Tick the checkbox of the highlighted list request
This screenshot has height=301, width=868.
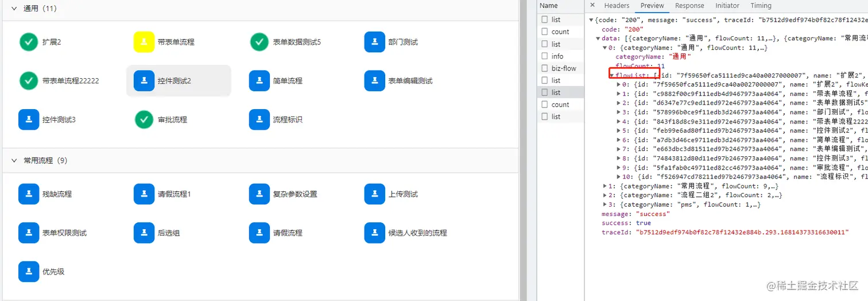tap(545, 92)
